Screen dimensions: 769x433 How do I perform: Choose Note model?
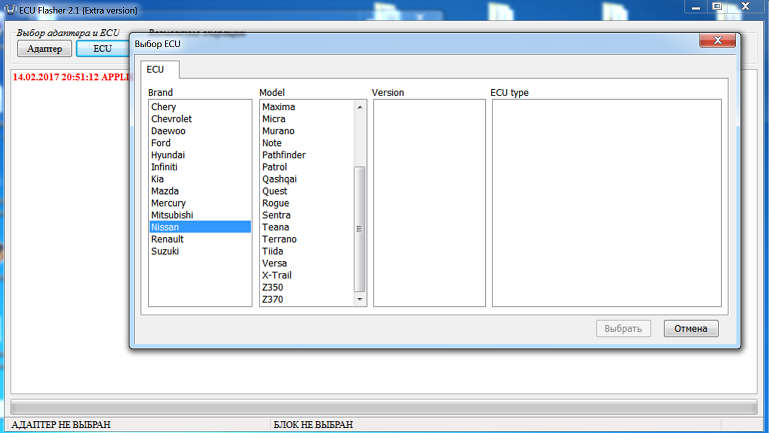point(307,143)
